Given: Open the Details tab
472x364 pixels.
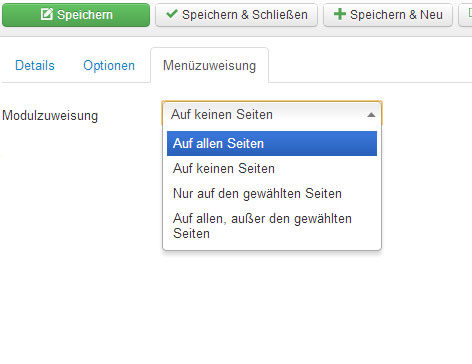Looking at the screenshot, I should pos(35,65).
